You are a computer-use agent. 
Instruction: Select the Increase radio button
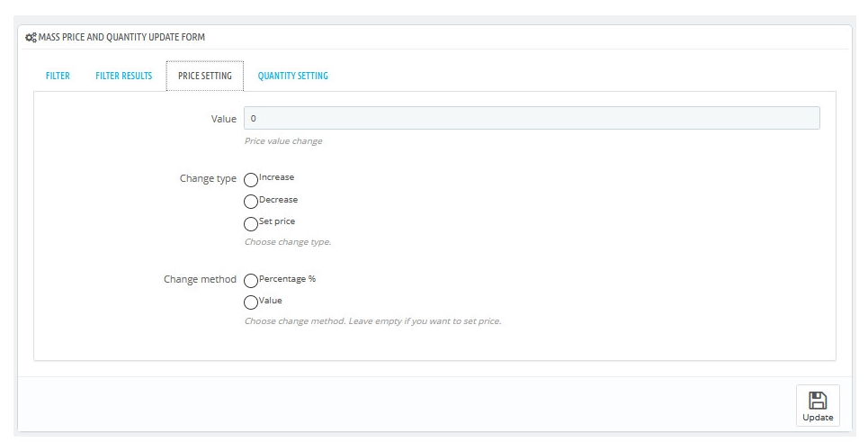pos(251,180)
